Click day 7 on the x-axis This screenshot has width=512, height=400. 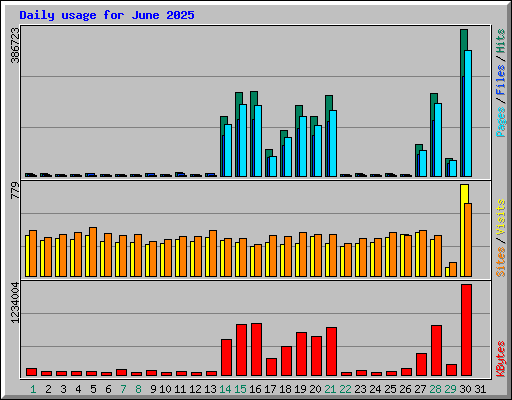[x=123, y=389]
